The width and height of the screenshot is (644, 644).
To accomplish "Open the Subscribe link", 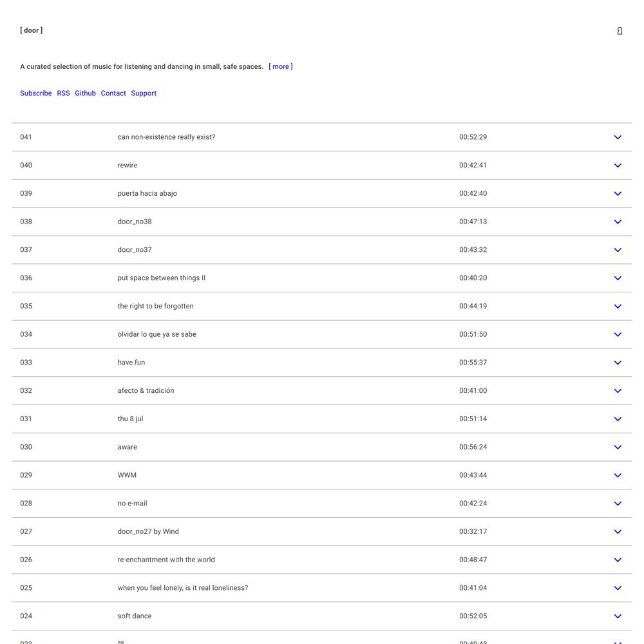I will [35, 93].
